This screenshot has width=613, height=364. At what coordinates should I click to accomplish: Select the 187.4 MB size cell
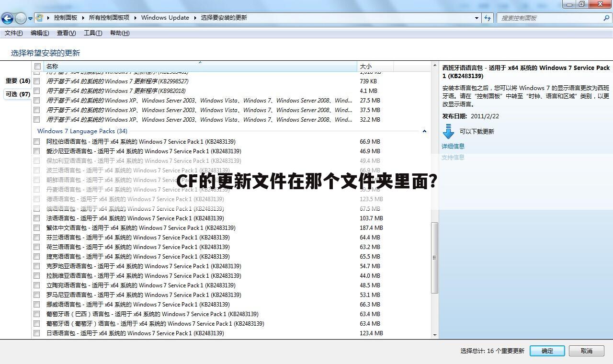[372, 228]
